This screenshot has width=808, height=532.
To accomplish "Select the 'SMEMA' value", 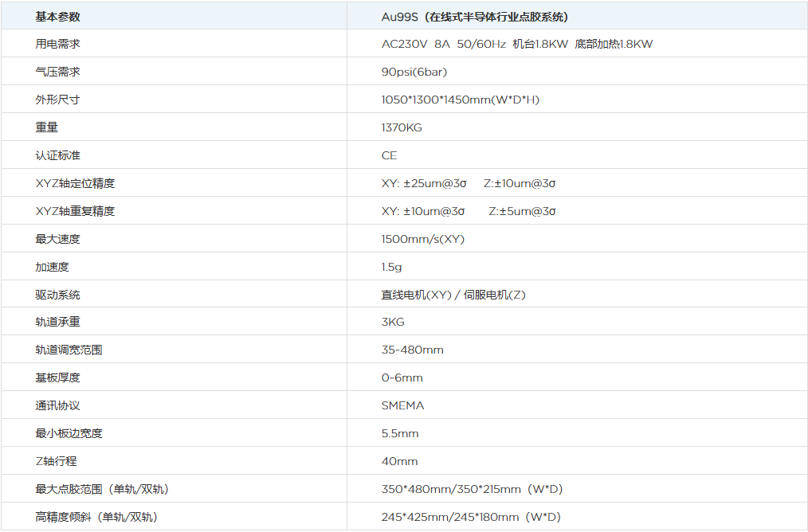I will coord(403,405).
